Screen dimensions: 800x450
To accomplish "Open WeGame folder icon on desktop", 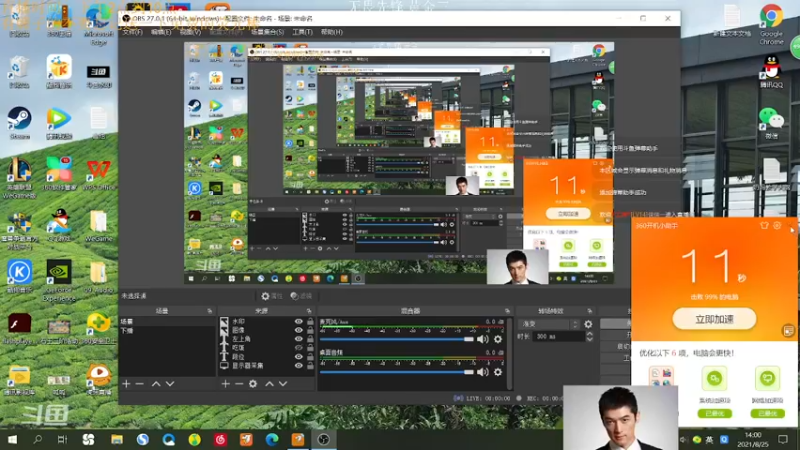I will [x=98, y=226].
